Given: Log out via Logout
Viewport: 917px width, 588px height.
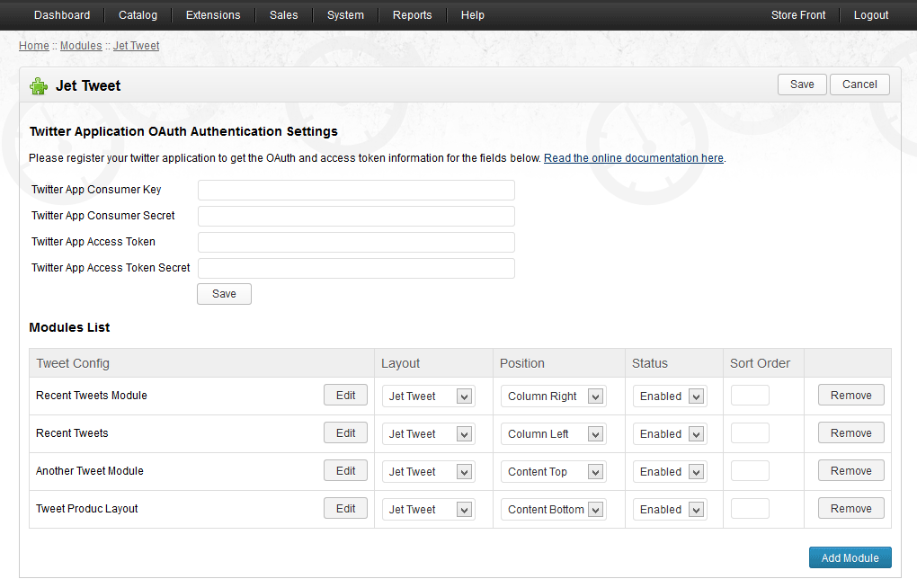Looking at the screenshot, I should [x=871, y=15].
